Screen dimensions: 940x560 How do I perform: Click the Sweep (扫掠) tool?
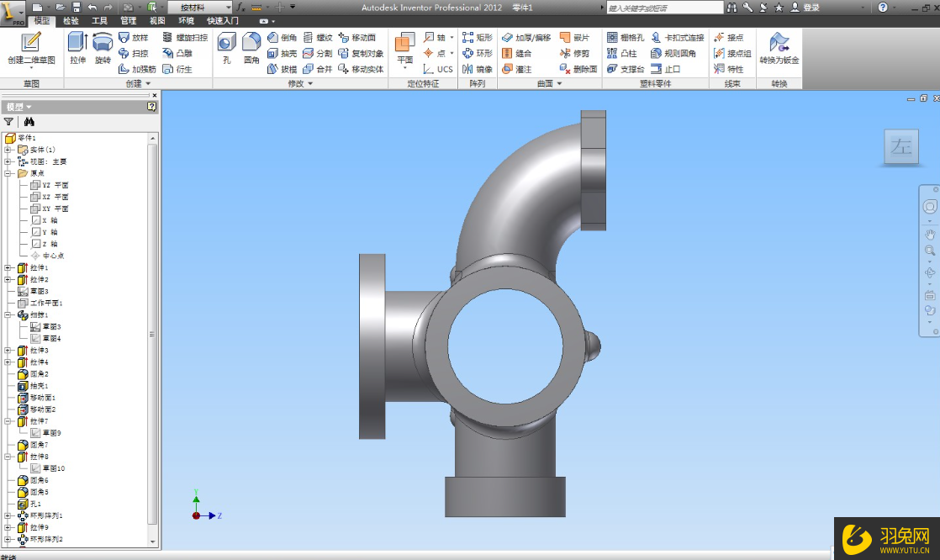pos(133,53)
